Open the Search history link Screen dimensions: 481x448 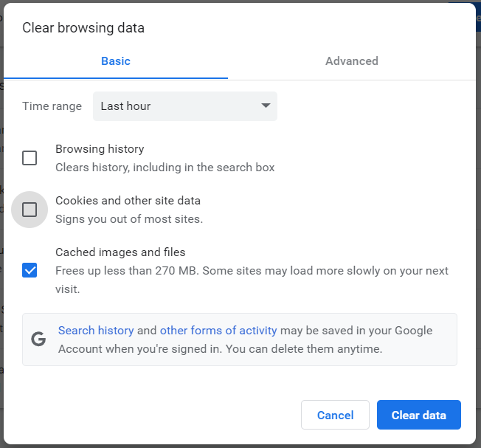pos(96,331)
